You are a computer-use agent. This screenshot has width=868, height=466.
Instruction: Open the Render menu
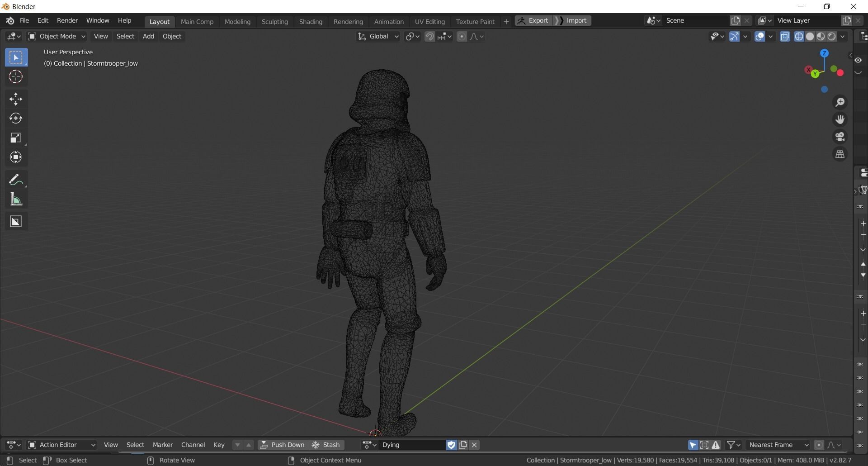[x=67, y=21]
